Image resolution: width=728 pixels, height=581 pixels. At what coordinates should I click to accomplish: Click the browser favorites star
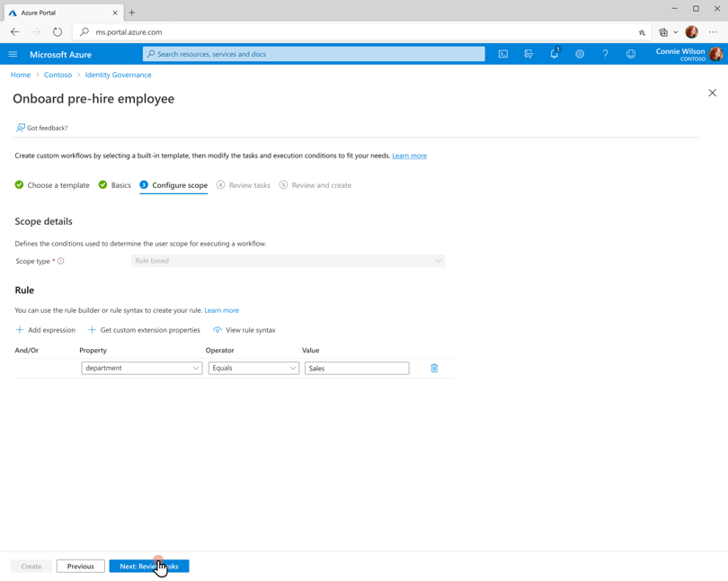pos(641,31)
